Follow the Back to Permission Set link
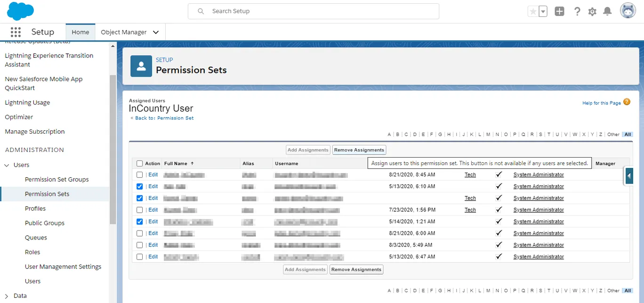 click(163, 118)
